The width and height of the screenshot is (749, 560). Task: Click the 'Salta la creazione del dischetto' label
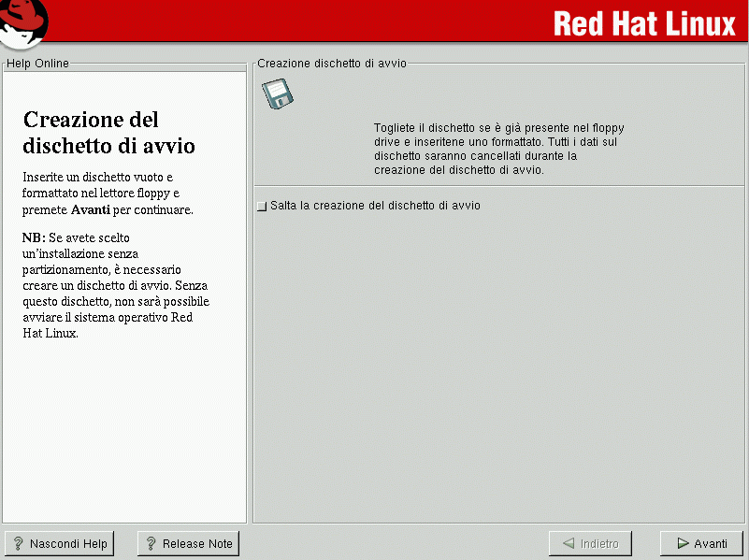375,206
